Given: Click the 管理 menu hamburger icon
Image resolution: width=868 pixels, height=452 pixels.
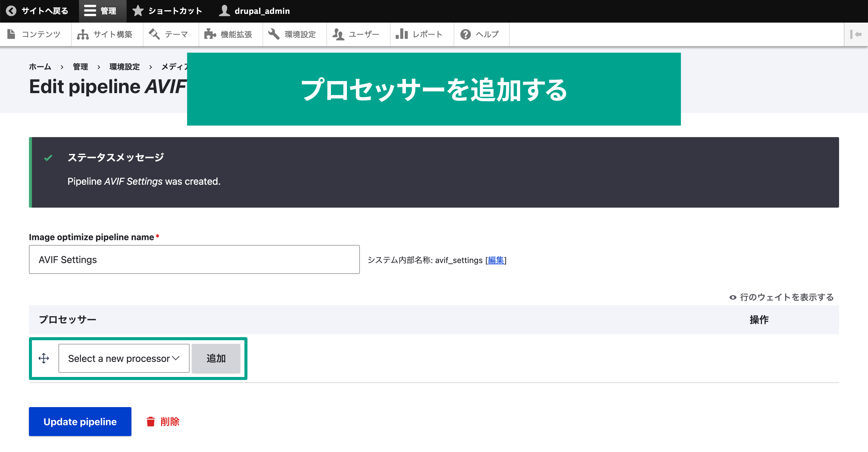Looking at the screenshot, I should pyautogui.click(x=88, y=11).
